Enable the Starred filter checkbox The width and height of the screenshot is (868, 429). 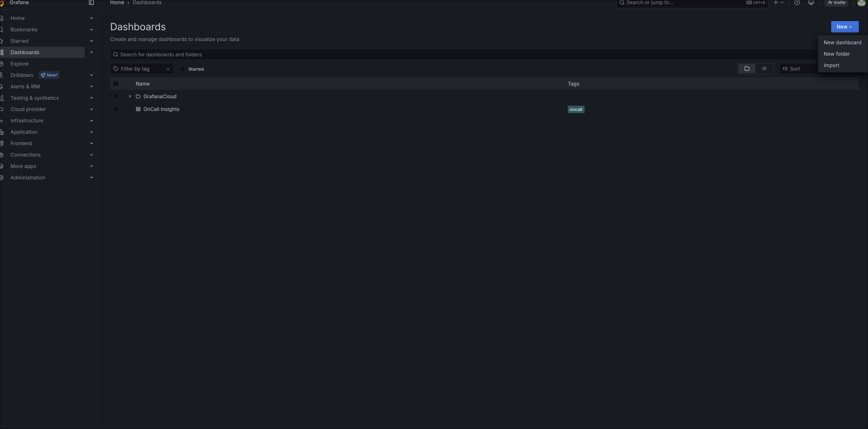pyautogui.click(x=183, y=69)
